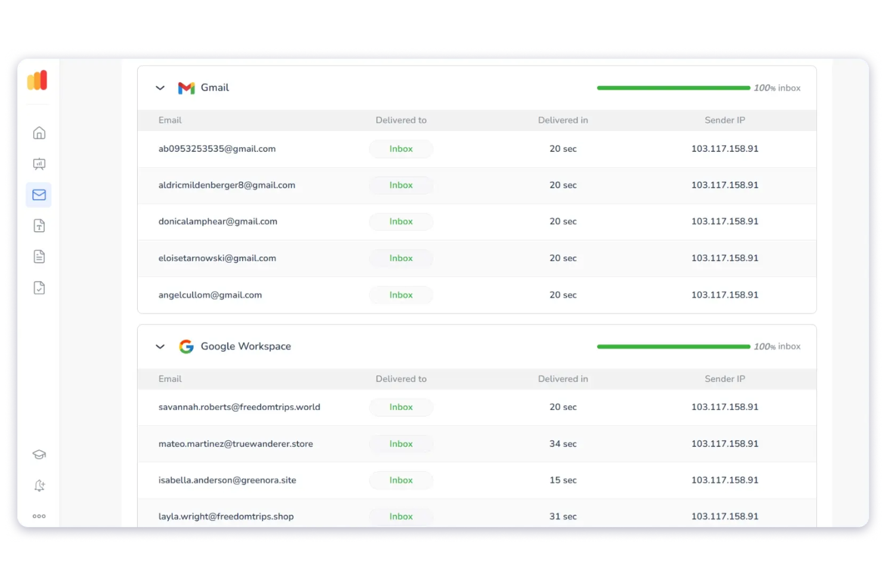This screenshot has width=882, height=588.
Task: Select the analytics presentation icon in sidebar
Action: tap(39, 164)
